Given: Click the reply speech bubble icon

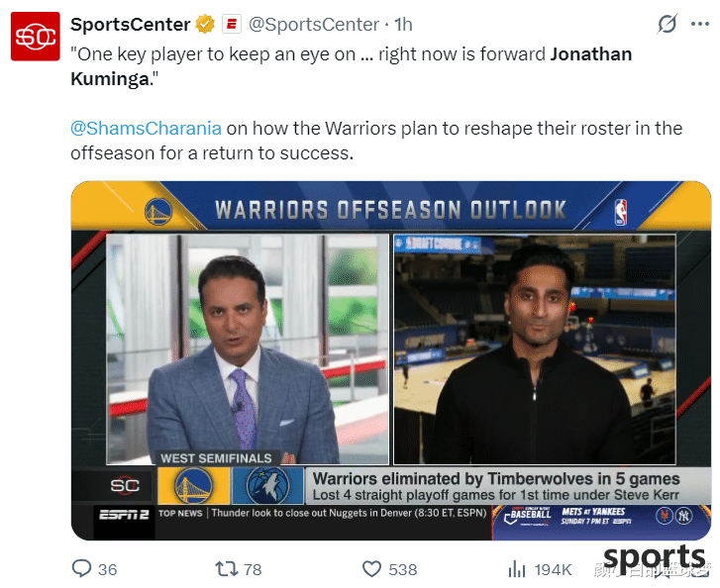Looking at the screenshot, I should [x=82, y=569].
